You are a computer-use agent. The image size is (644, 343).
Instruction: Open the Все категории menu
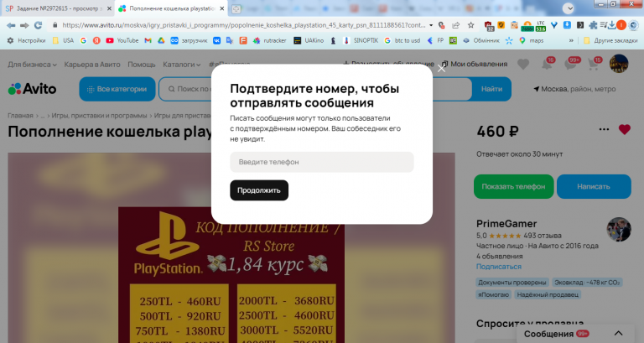[117, 89]
